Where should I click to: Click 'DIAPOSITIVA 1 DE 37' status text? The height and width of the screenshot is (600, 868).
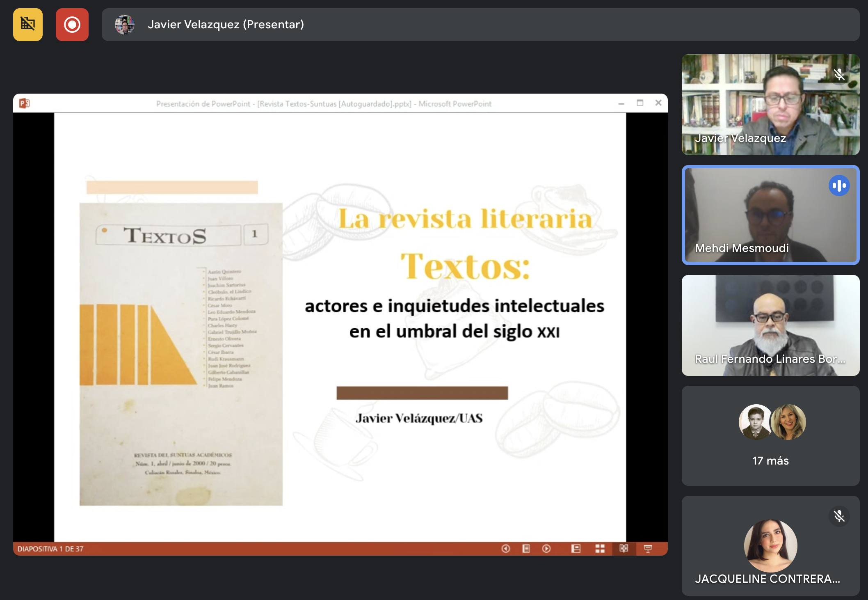50,549
